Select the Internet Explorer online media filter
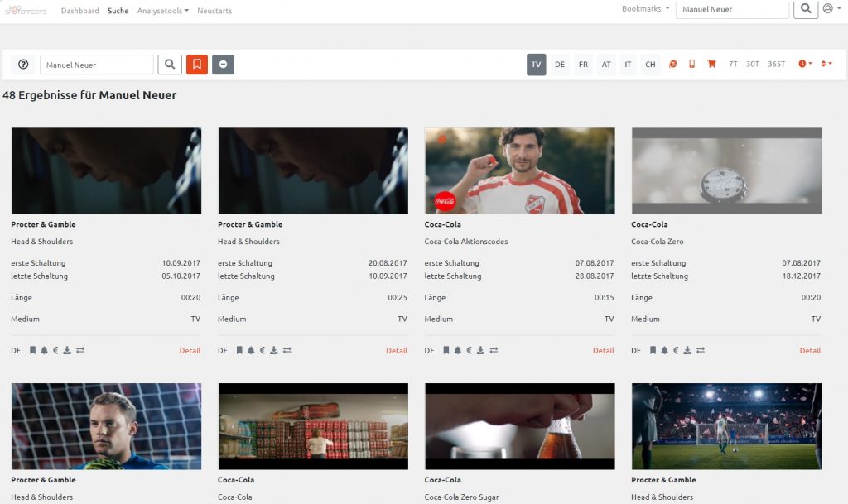848x504 pixels. [x=672, y=64]
